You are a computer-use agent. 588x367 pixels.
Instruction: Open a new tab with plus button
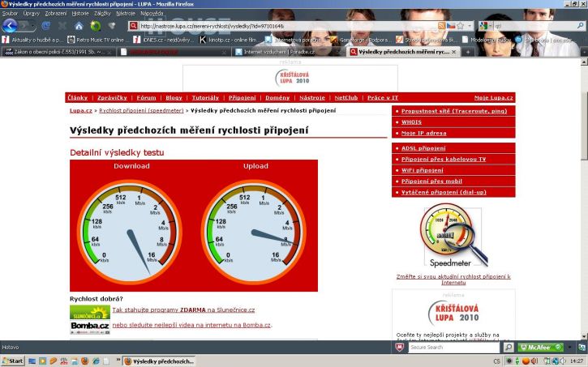tap(468, 52)
